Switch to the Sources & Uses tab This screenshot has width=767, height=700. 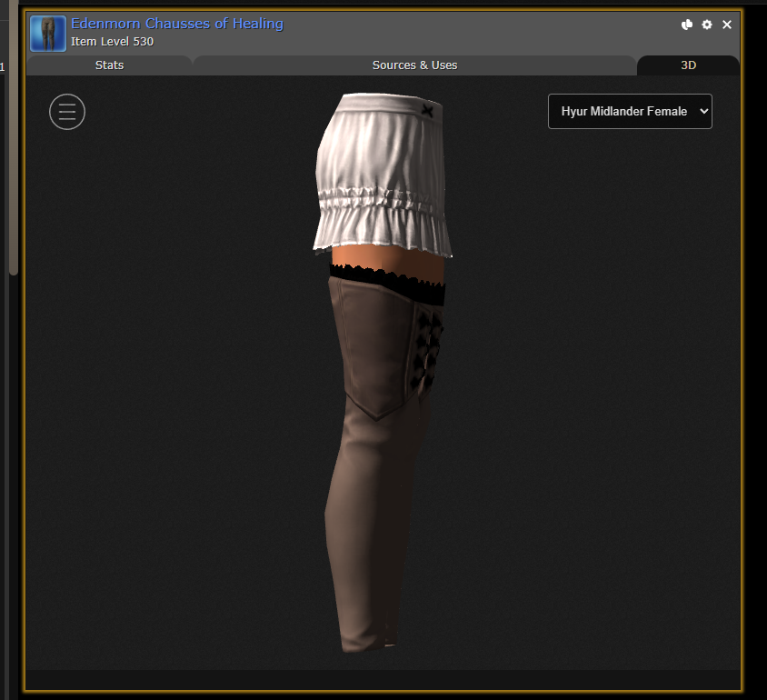point(414,65)
